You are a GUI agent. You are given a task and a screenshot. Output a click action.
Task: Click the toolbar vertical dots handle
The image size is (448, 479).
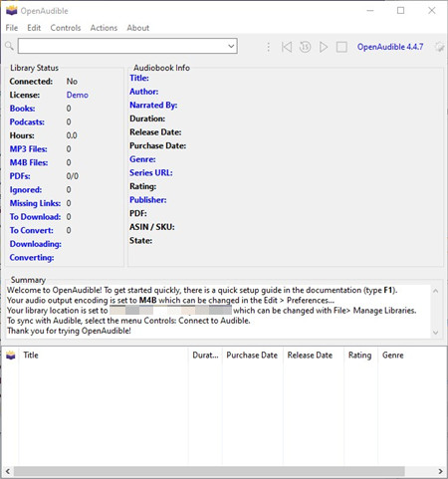tap(268, 47)
